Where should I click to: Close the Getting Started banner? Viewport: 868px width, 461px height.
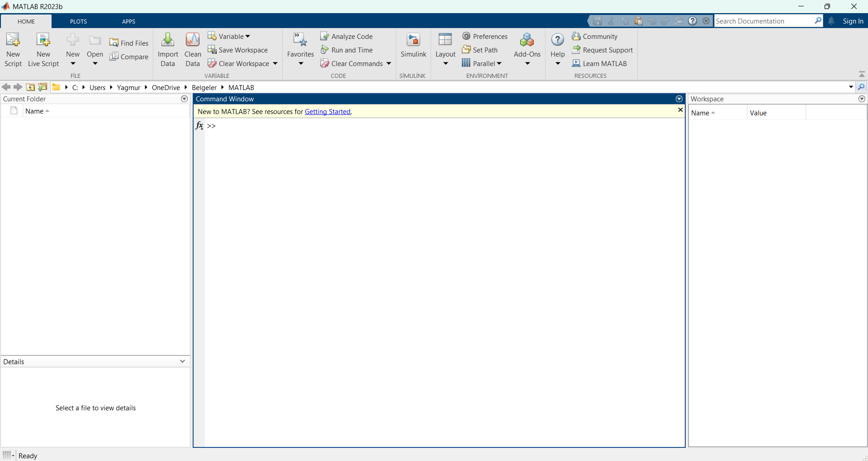[x=680, y=110]
